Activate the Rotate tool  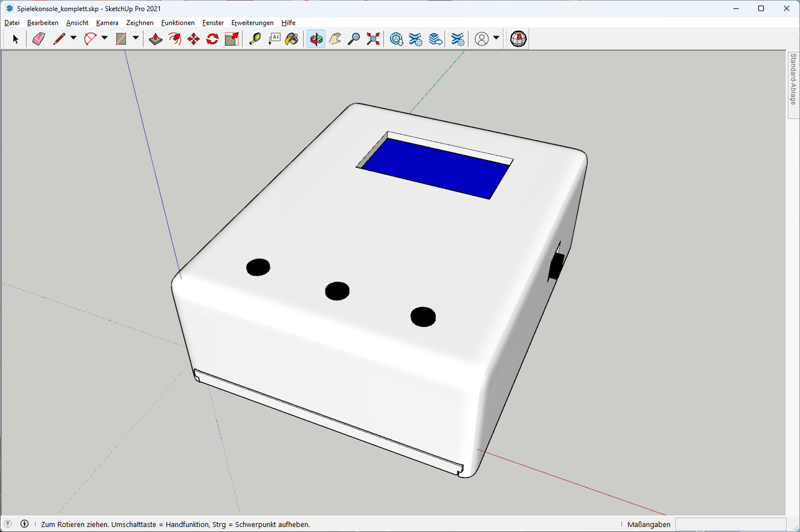(212, 39)
